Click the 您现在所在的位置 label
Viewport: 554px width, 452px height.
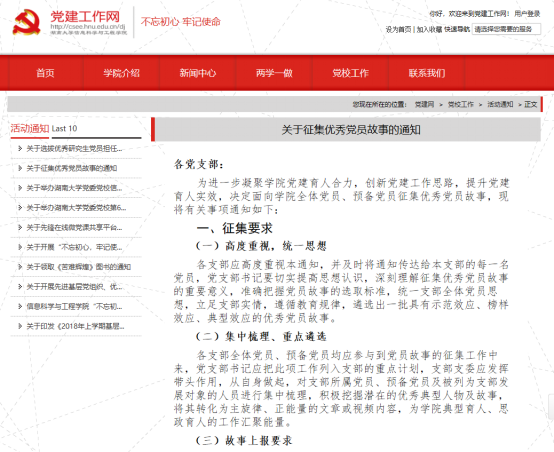pos(379,104)
